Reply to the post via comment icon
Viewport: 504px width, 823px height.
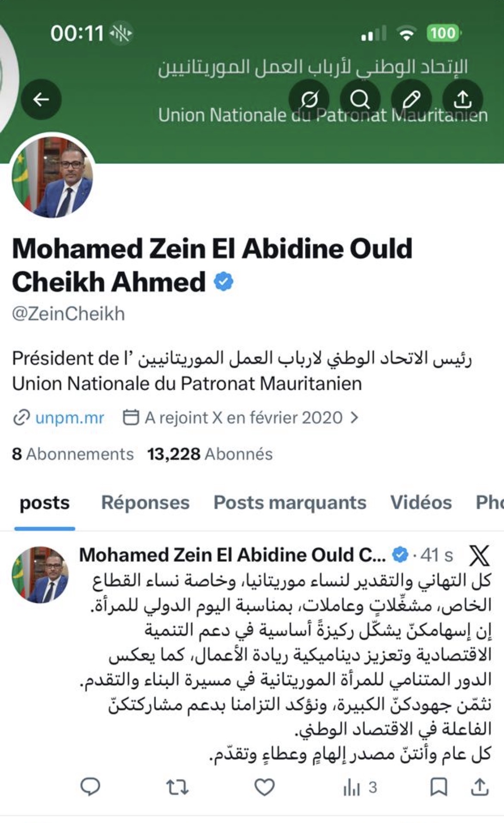click(x=90, y=787)
